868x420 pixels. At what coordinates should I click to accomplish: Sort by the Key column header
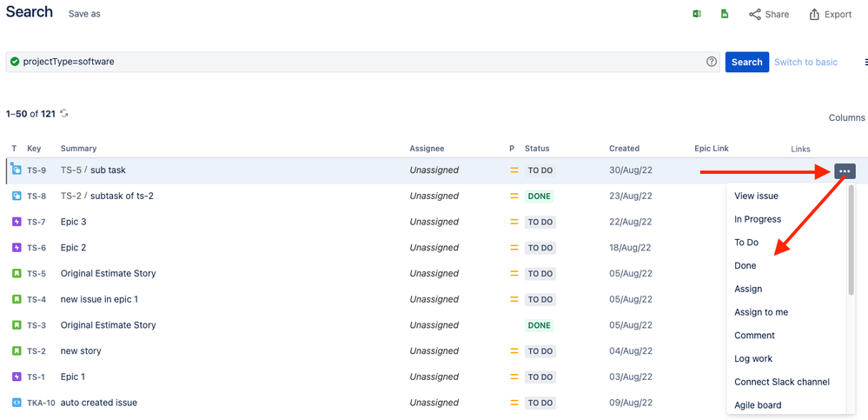[x=34, y=149]
